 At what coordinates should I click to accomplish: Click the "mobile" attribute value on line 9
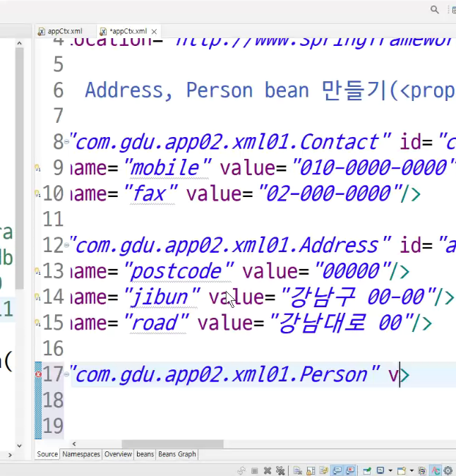[x=167, y=167]
